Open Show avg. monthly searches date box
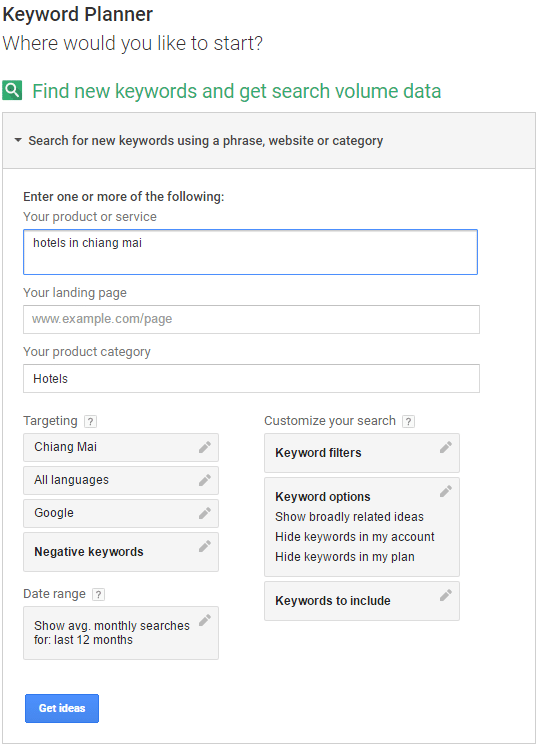This screenshot has width=539, height=746. point(121,633)
